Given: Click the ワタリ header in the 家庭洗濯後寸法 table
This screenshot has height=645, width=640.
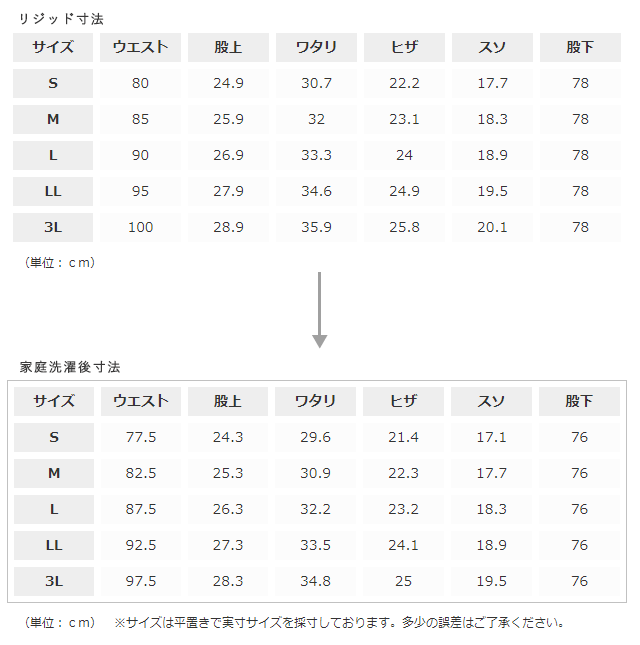Looking at the screenshot, I should (x=316, y=401).
